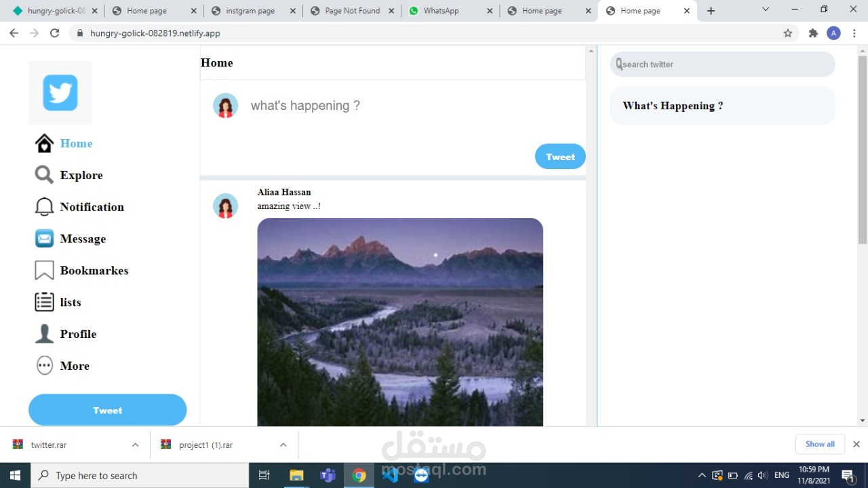The width and height of the screenshot is (868, 488).
Task: Select the lists icon
Action: [43, 301]
